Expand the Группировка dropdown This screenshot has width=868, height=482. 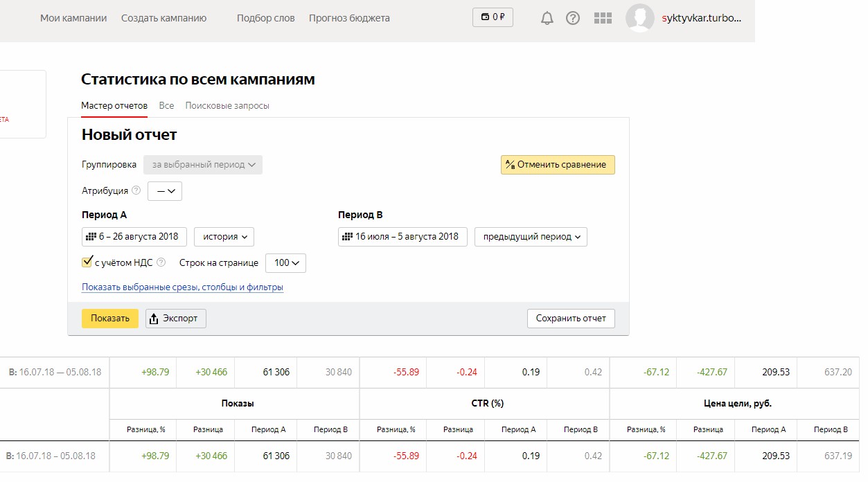coord(203,165)
